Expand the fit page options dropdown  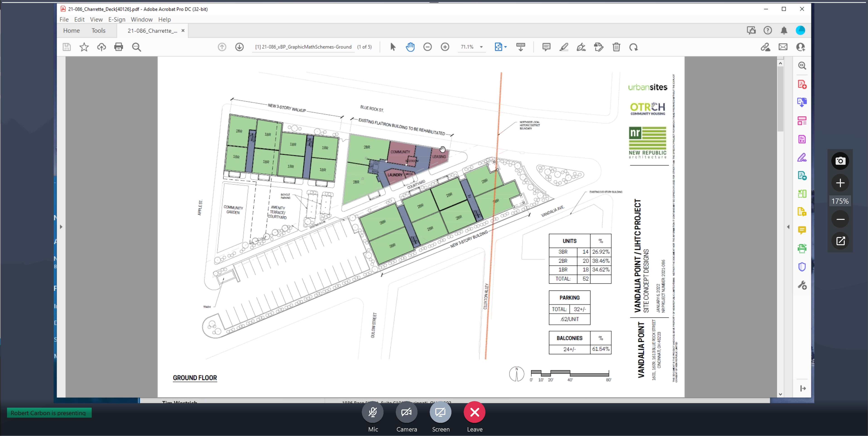[506, 47]
